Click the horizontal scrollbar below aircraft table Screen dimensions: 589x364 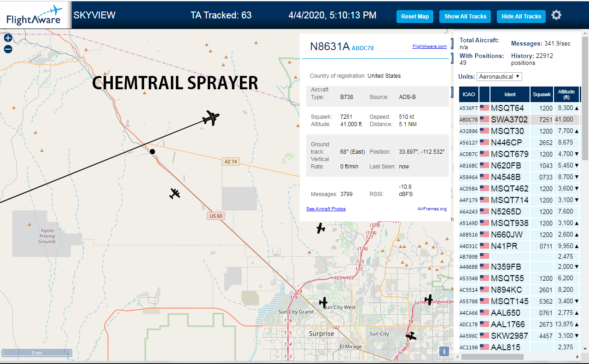point(492,357)
